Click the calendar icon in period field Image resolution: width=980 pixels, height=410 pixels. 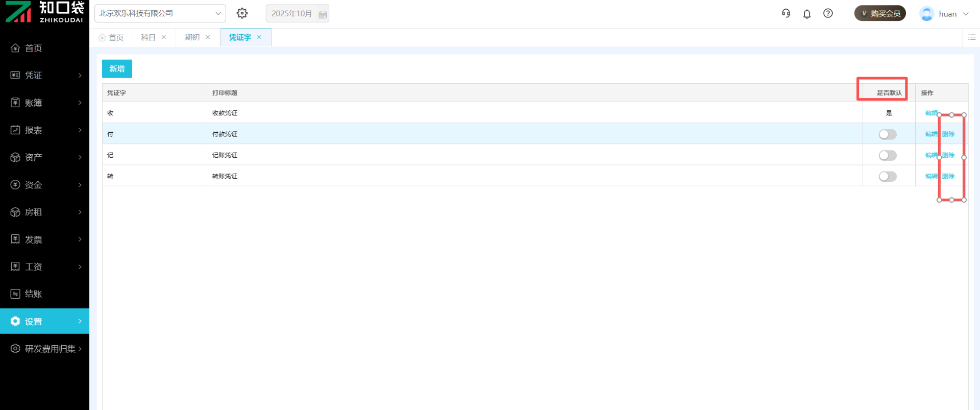coord(323,14)
